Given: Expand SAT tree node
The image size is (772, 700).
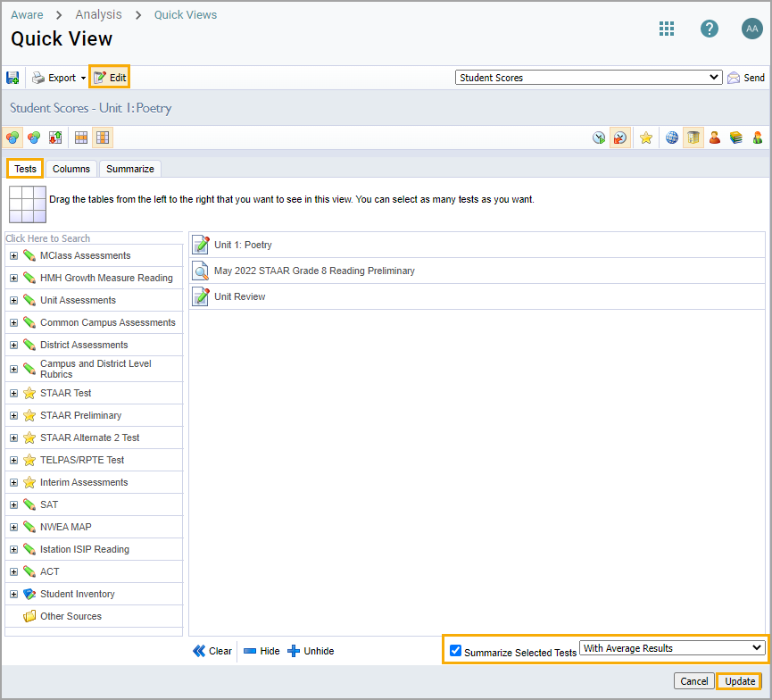Looking at the screenshot, I should point(13,504).
